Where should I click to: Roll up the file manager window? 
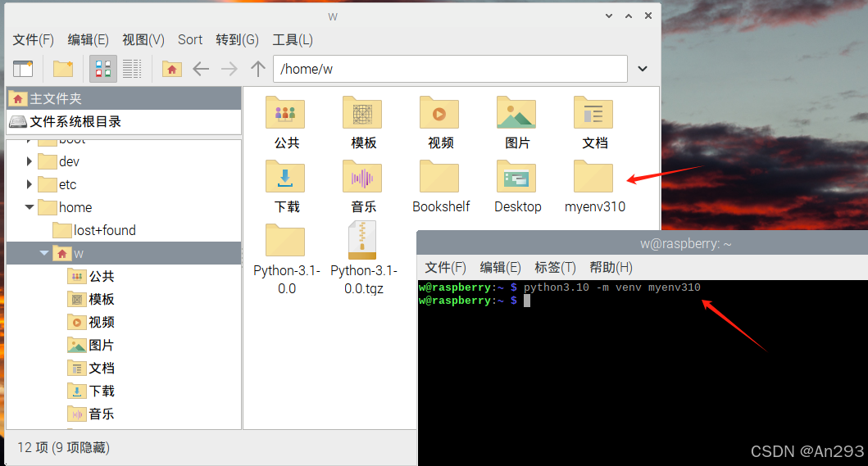coord(608,16)
